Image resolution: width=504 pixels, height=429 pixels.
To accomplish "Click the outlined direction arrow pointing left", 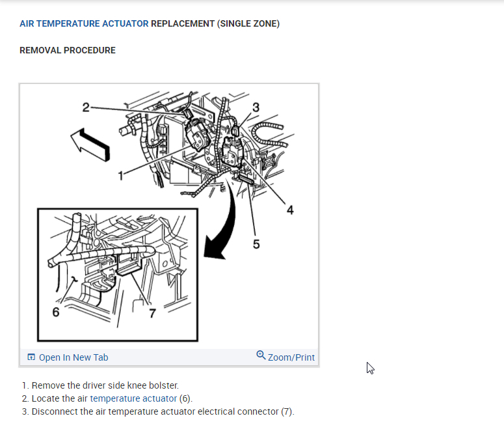I will (90, 145).
